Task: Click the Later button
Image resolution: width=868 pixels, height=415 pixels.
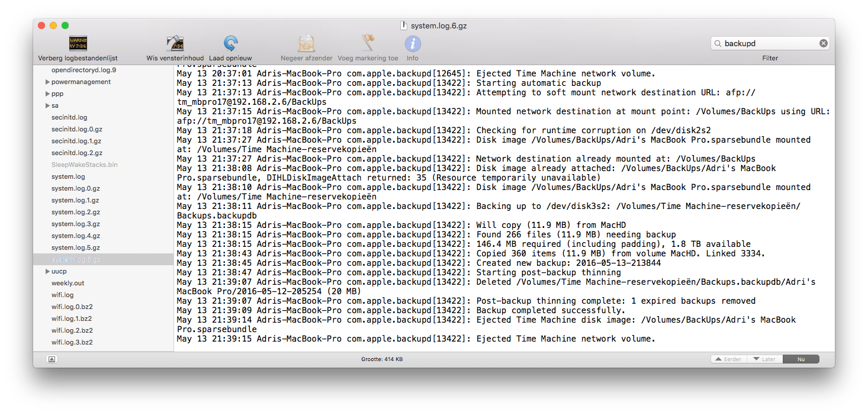Action: (x=765, y=358)
